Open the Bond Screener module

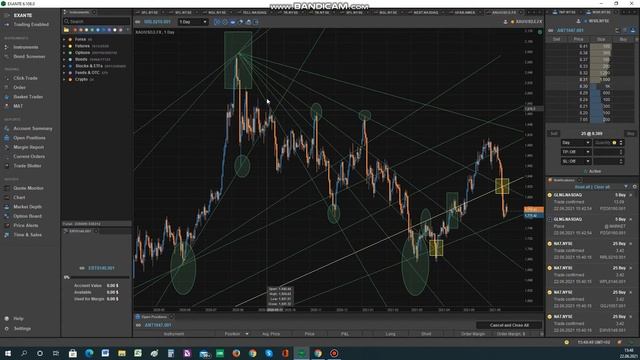[29, 57]
